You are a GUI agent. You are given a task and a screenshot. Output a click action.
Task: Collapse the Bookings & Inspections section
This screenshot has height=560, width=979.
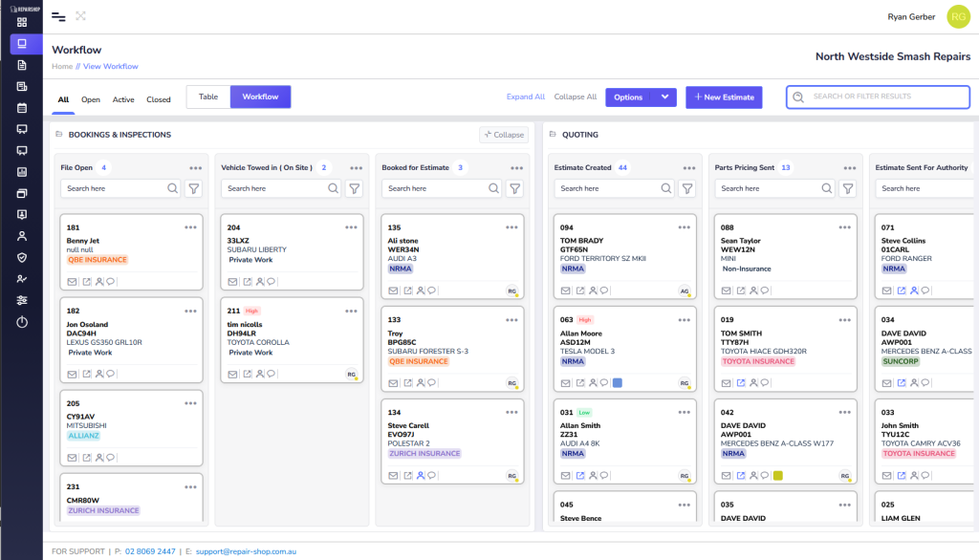(x=504, y=135)
